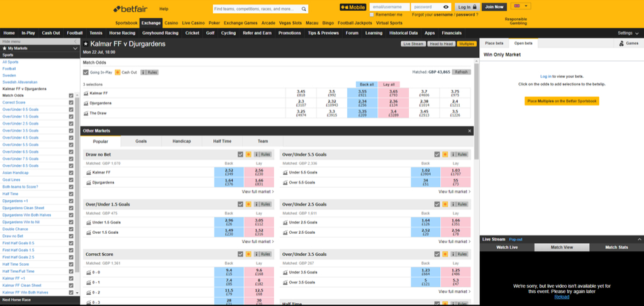View full market for Over/Under 1.5 Goals

pos(258,242)
